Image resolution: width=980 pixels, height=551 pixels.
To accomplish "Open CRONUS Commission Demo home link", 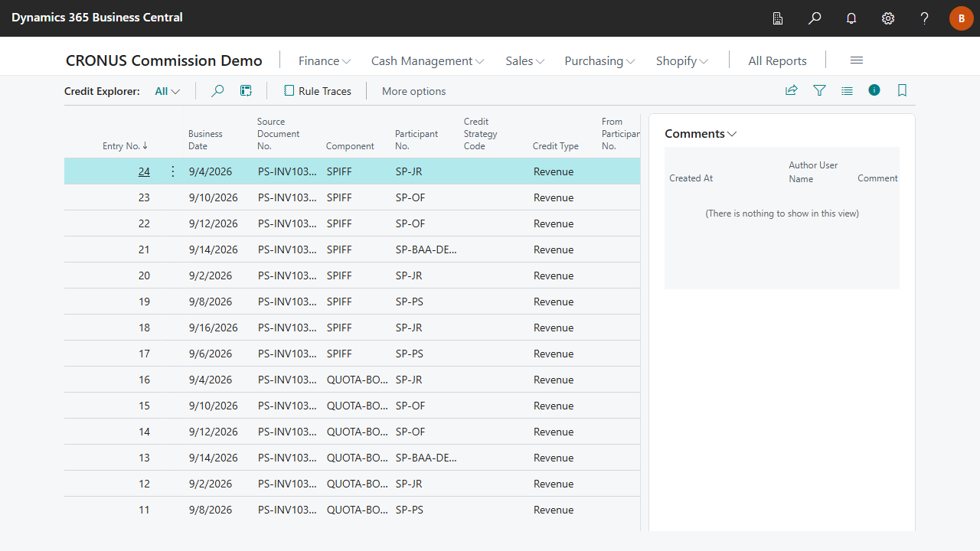I will click(164, 60).
